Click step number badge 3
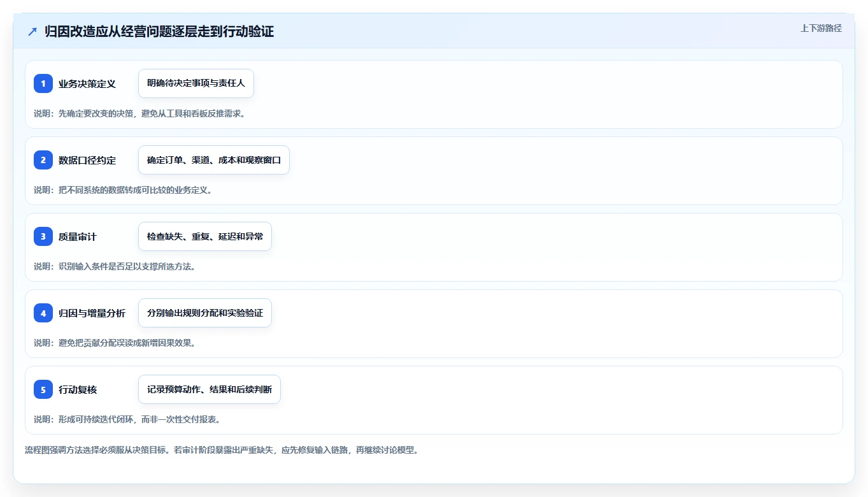Screen dimensions: 868x497 point(43,236)
